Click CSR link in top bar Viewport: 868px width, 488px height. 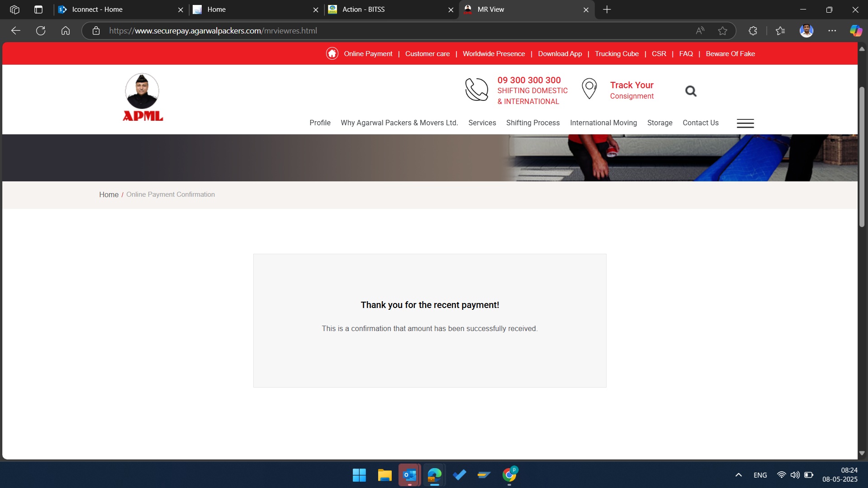point(659,53)
